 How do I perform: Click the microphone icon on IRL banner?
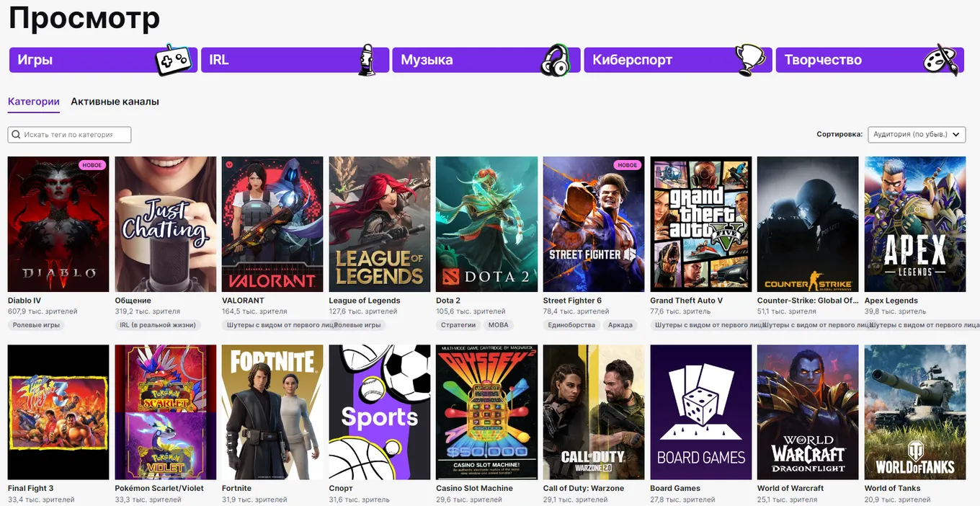click(x=367, y=60)
